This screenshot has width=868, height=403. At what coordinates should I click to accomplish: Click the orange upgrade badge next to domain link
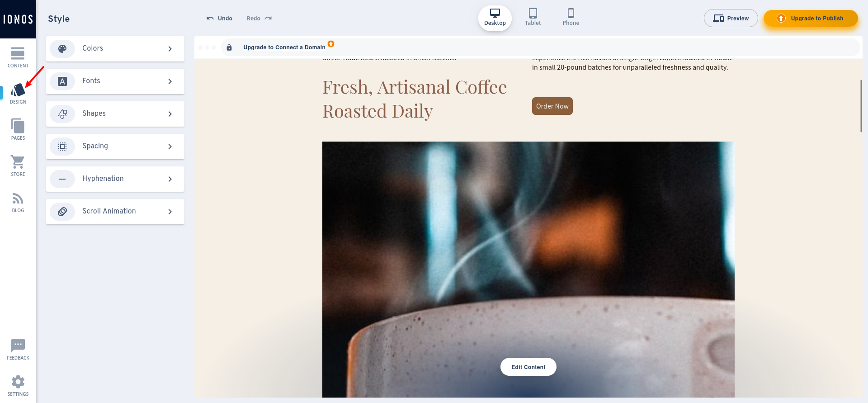[x=331, y=44]
